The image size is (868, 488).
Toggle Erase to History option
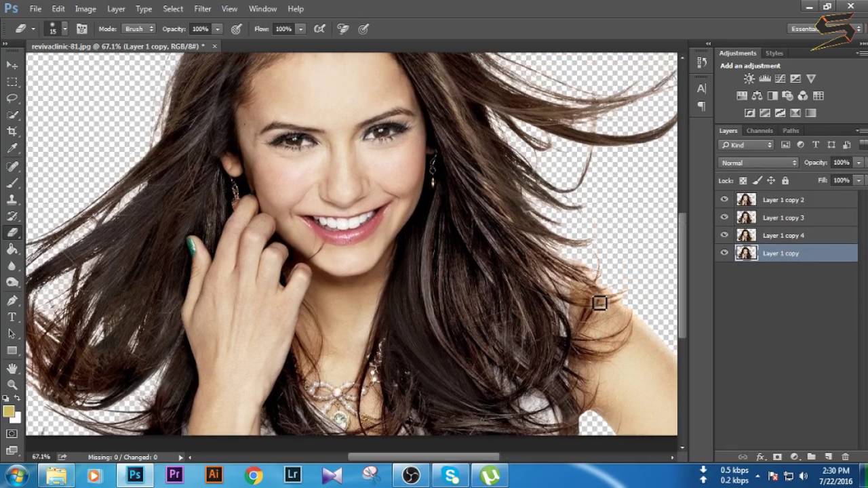343,29
